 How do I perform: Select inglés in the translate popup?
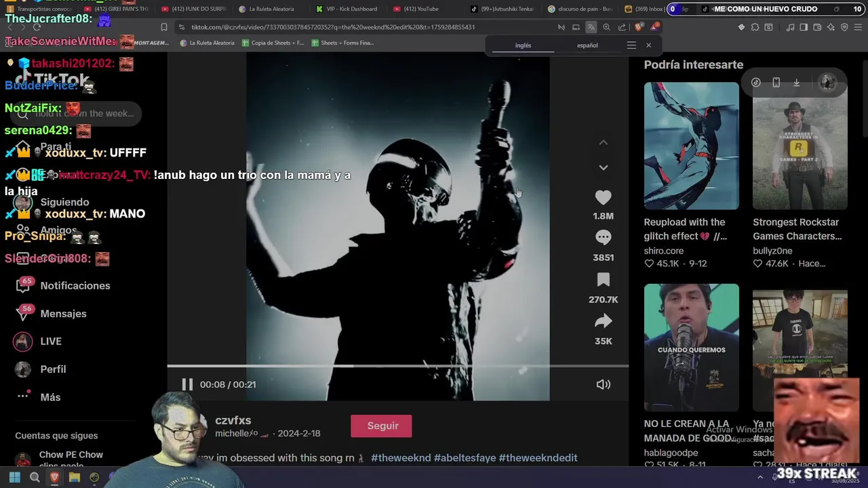click(523, 45)
